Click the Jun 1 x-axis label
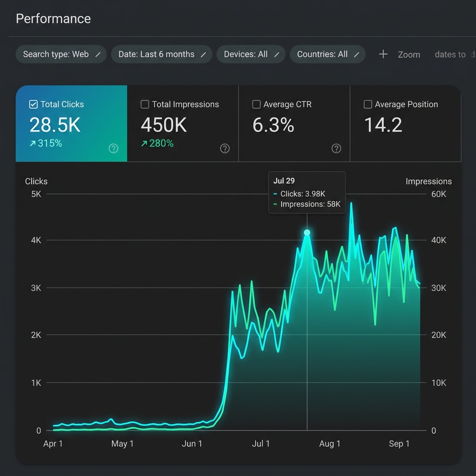This screenshot has height=476, width=476. (192, 443)
